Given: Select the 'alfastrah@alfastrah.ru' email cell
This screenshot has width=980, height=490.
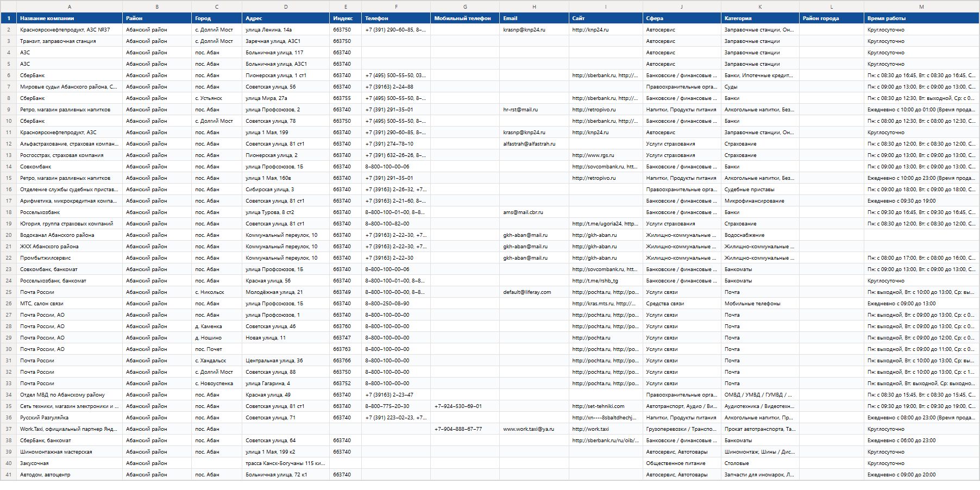Looking at the screenshot, I should click(535, 144).
